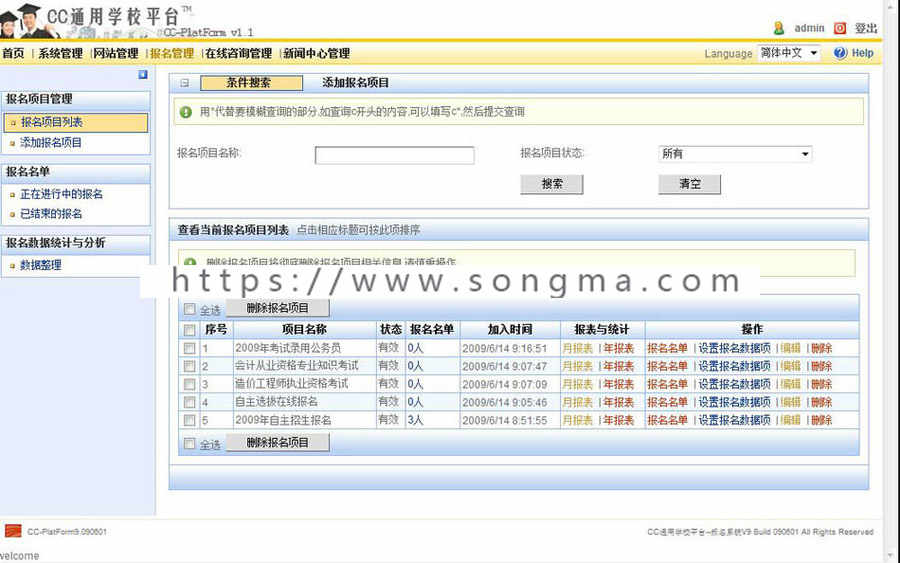Open 月报表 for 2009年考试录用公务员
900x563 pixels.
click(x=577, y=348)
